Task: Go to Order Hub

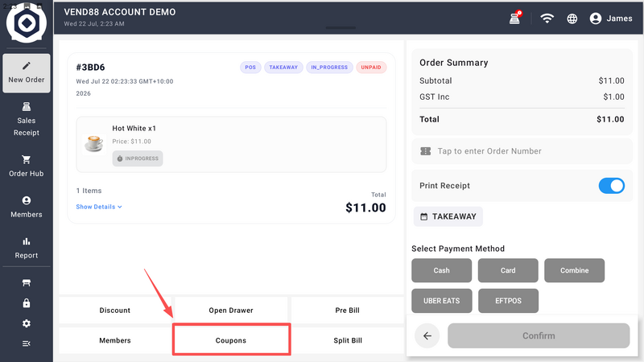Action: click(27, 166)
